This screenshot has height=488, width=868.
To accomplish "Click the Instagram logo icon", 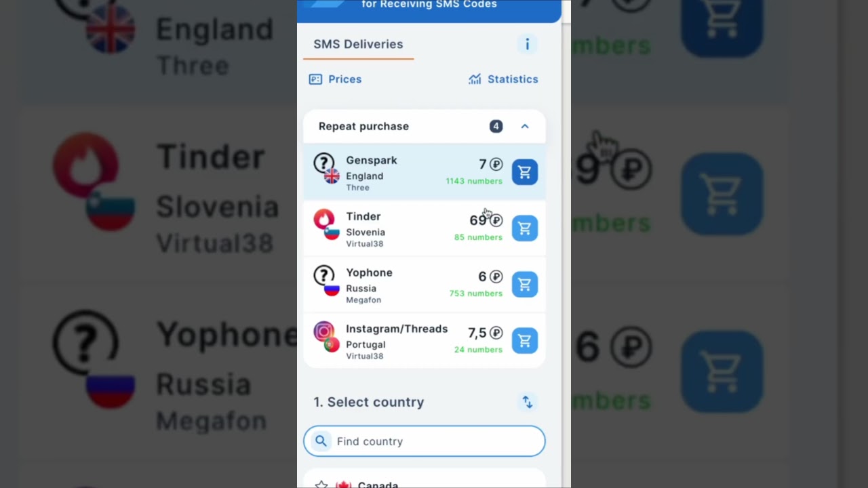I will tap(324, 331).
